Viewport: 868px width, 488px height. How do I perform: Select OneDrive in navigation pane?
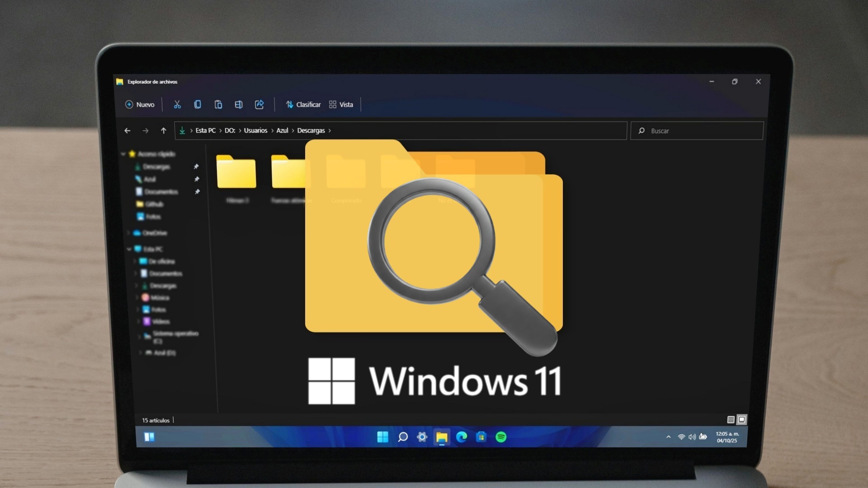pos(150,233)
